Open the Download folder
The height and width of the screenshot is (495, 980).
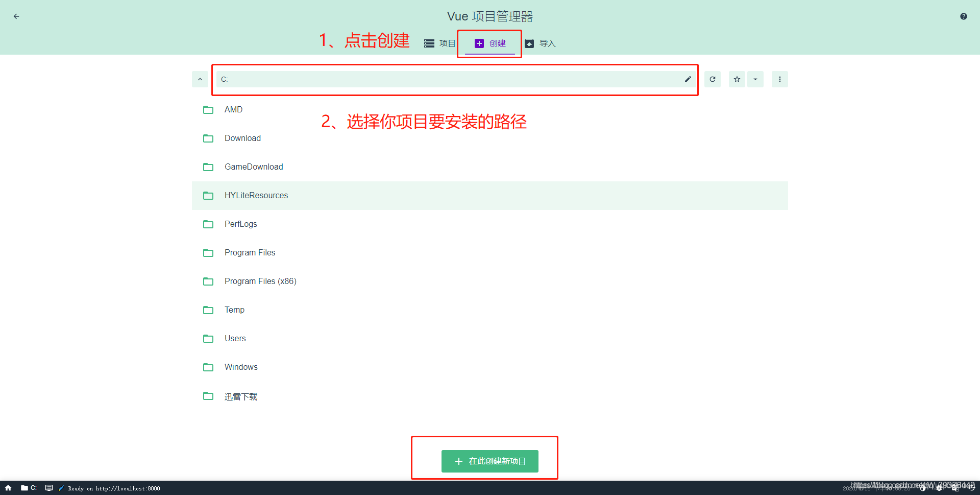click(x=490, y=138)
